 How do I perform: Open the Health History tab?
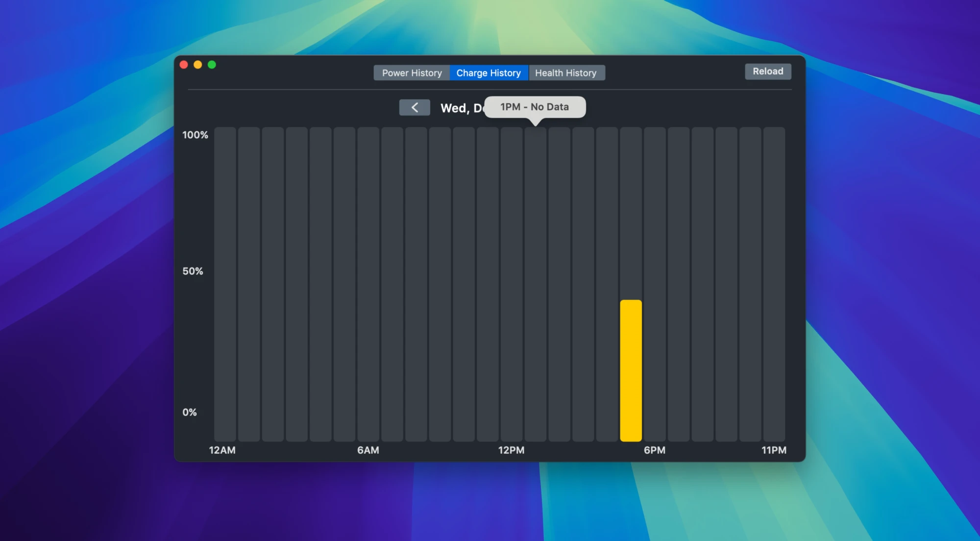tap(566, 73)
